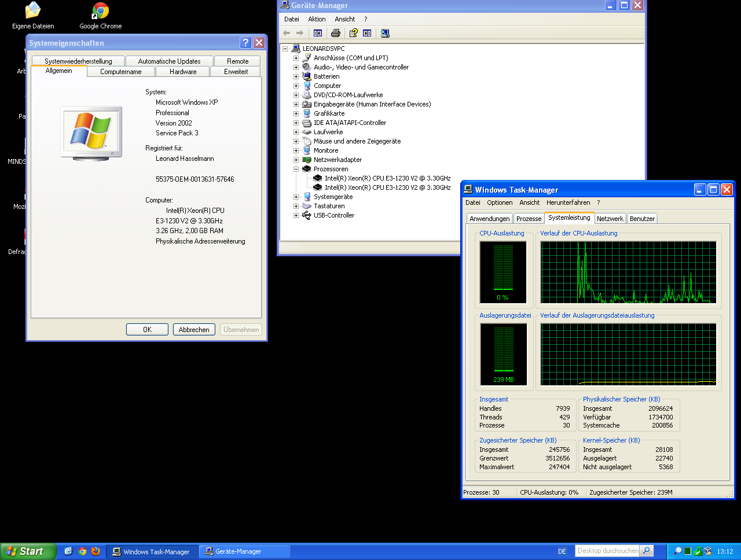Open Google Chrome desktop shortcut
This screenshot has height=560, width=741.
[x=101, y=16]
